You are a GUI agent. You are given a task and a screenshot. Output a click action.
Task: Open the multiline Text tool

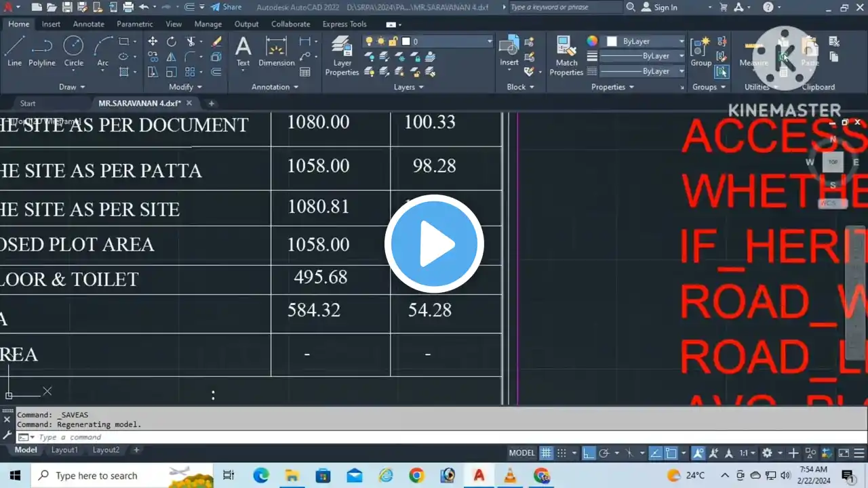pos(243,51)
